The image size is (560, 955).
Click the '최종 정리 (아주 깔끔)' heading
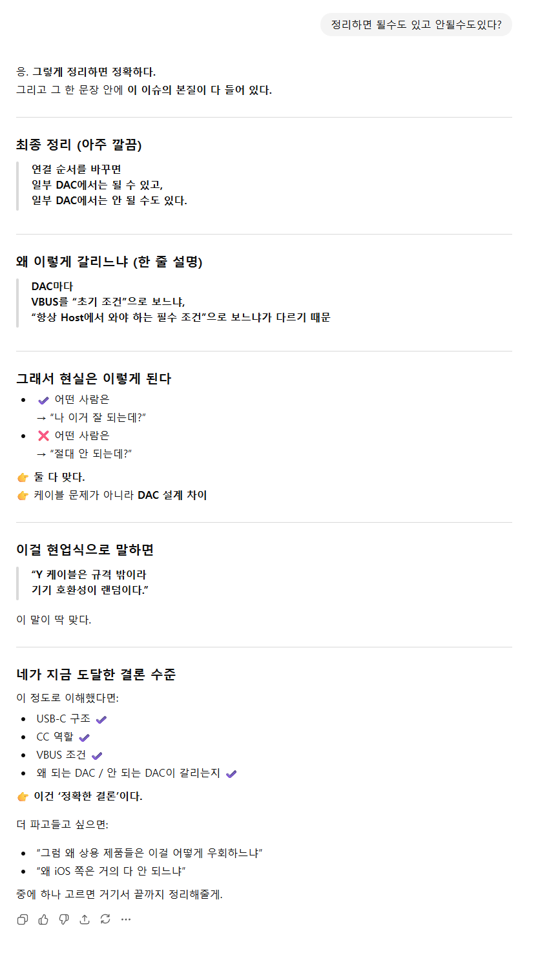coord(79,145)
